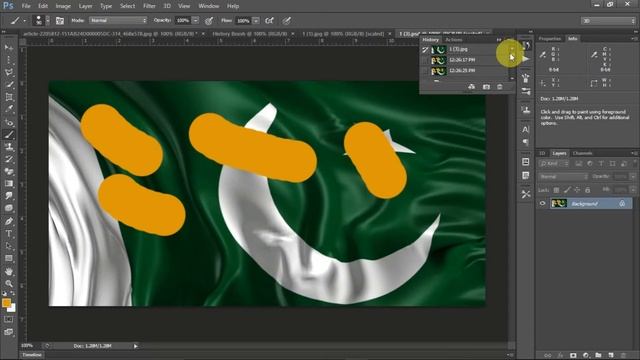The image size is (640, 360).
Task: Open the Filter menu
Action: coord(149,6)
